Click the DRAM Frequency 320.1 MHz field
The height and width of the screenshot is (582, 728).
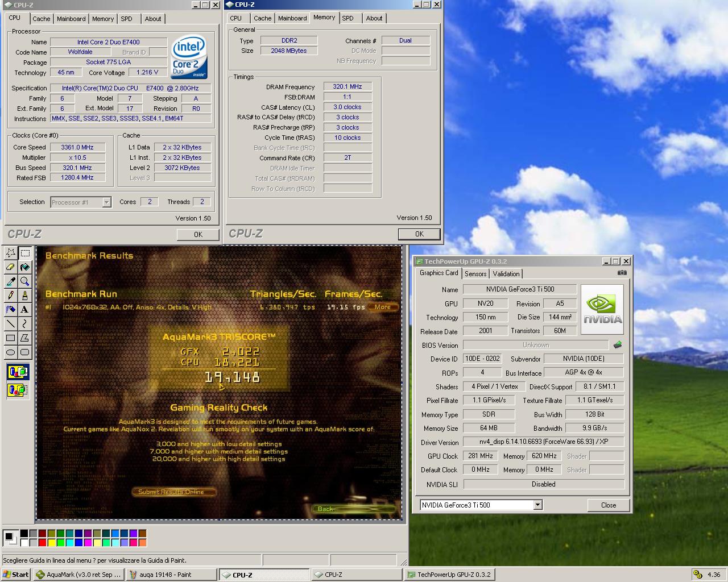click(348, 87)
